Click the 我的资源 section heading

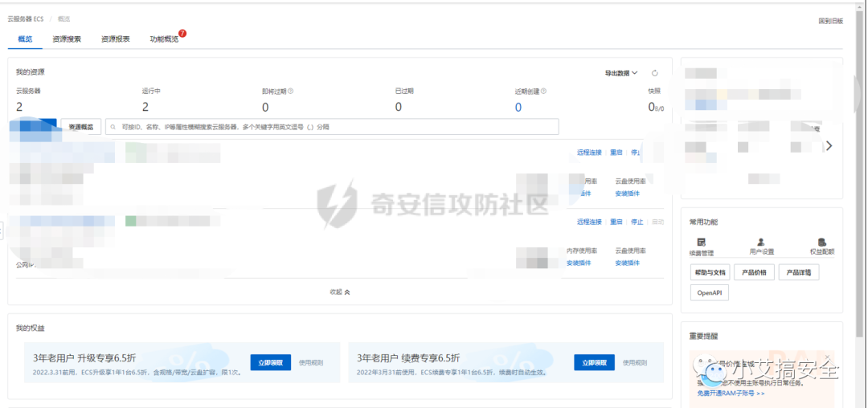(30, 71)
